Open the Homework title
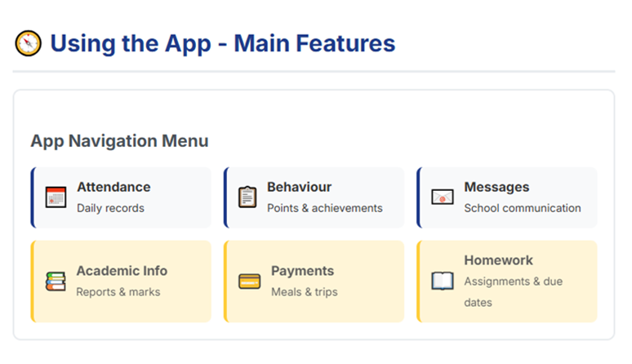 click(x=498, y=260)
